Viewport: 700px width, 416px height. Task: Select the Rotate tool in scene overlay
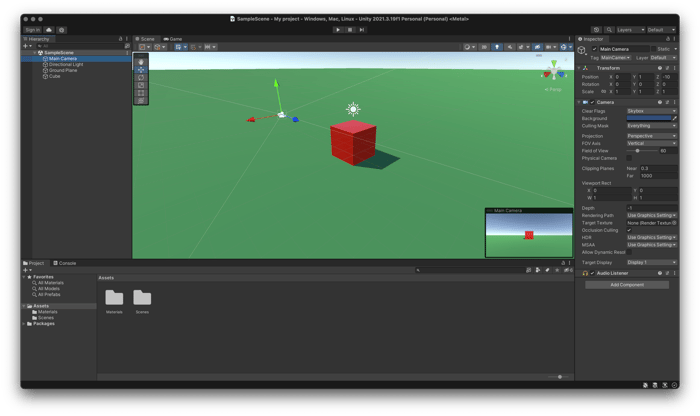pos(141,78)
